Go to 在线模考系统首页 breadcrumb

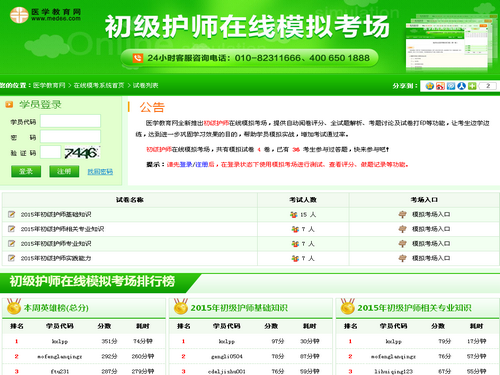click(x=99, y=86)
